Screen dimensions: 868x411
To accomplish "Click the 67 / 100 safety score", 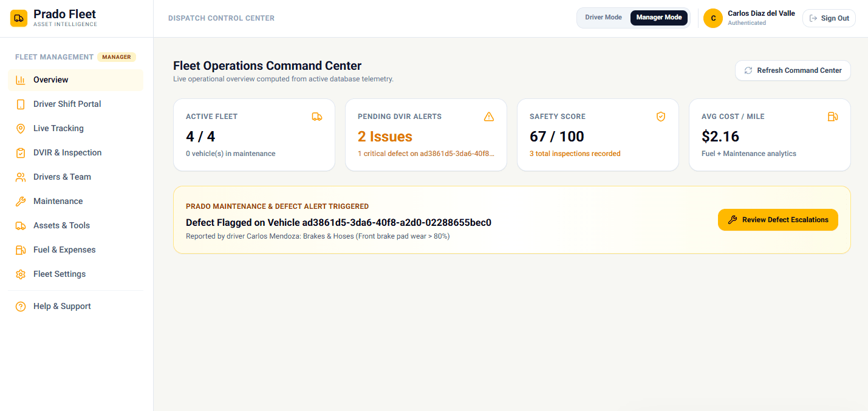I will coord(557,137).
